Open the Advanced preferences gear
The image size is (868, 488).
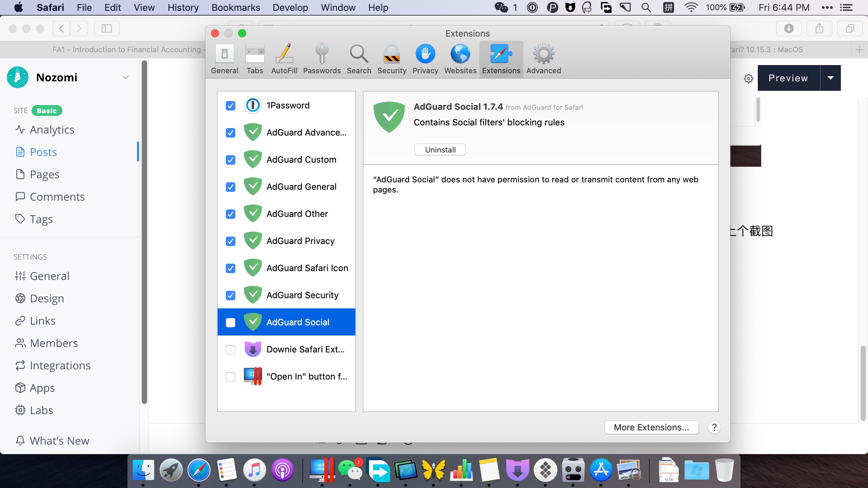(x=544, y=59)
